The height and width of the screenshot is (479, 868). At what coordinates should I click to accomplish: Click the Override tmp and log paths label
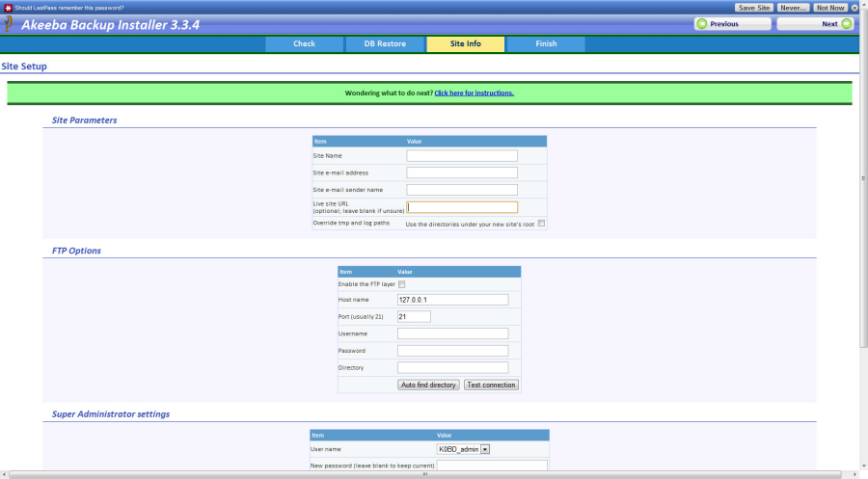point(351,224)
